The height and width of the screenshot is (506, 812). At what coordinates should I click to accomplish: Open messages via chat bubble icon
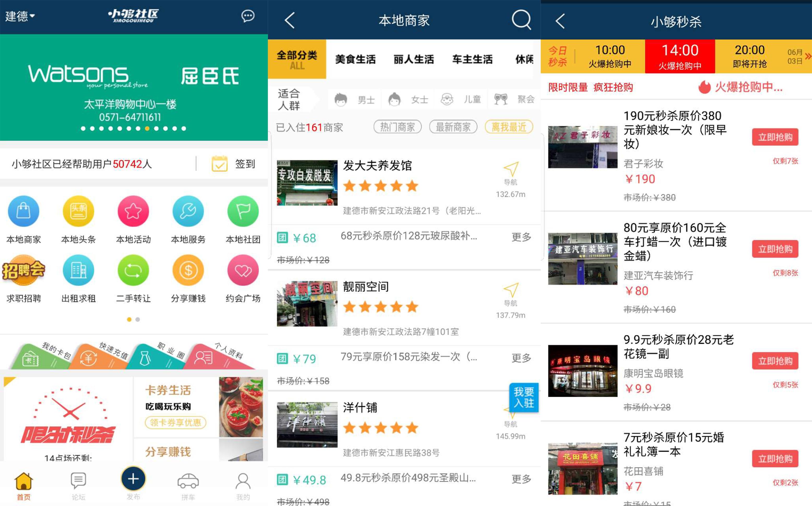coord(248,16)
